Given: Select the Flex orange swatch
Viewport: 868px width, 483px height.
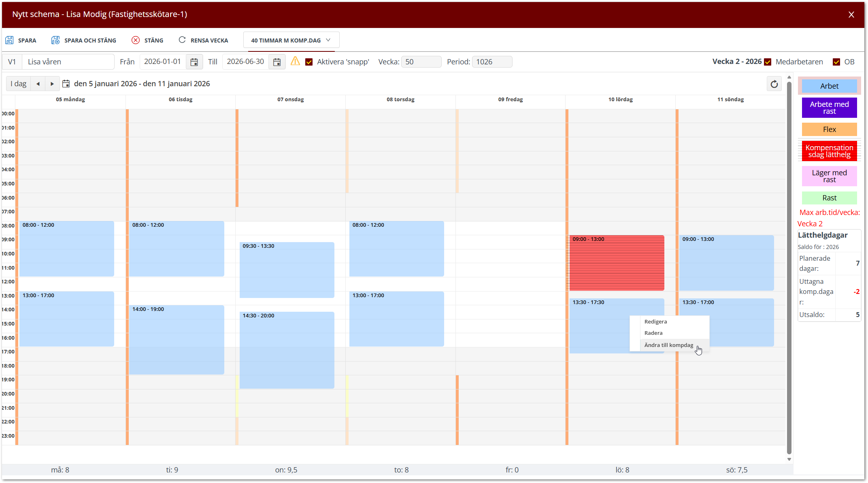Looking at the screenshot, I should 829,130.
